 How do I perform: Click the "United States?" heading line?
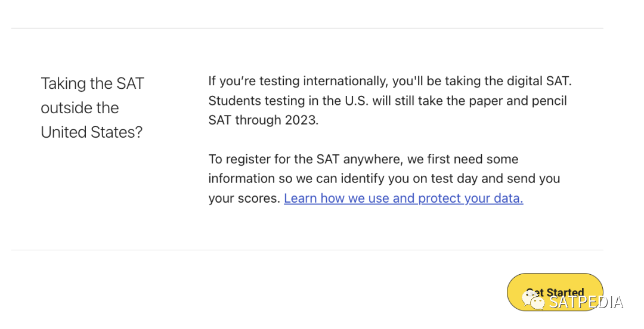[92, 132]
